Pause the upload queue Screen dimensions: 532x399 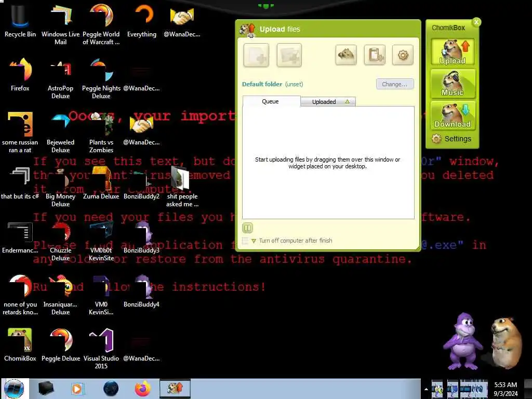pos(248,228)
